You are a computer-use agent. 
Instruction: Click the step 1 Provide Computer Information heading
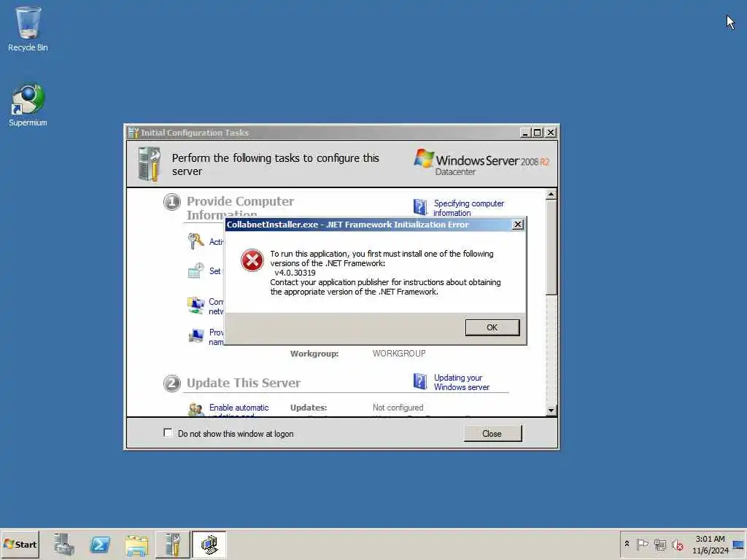click(x=240, y=208)
